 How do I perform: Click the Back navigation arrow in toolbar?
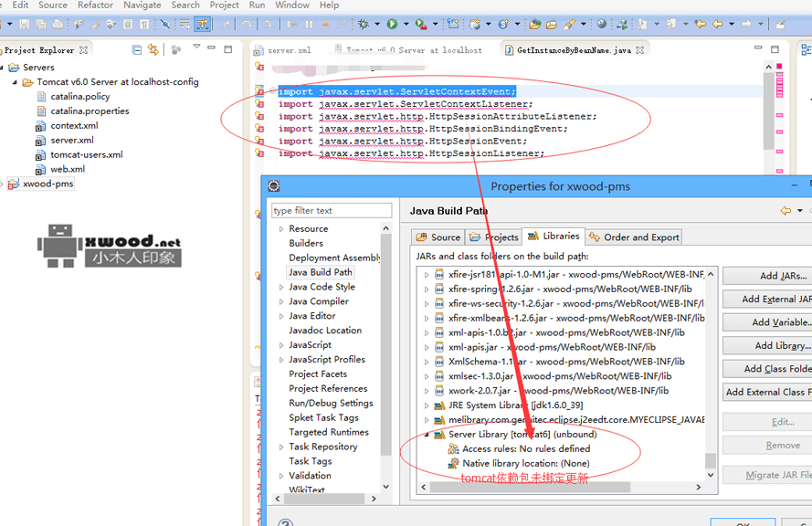[x=718, y=24]
